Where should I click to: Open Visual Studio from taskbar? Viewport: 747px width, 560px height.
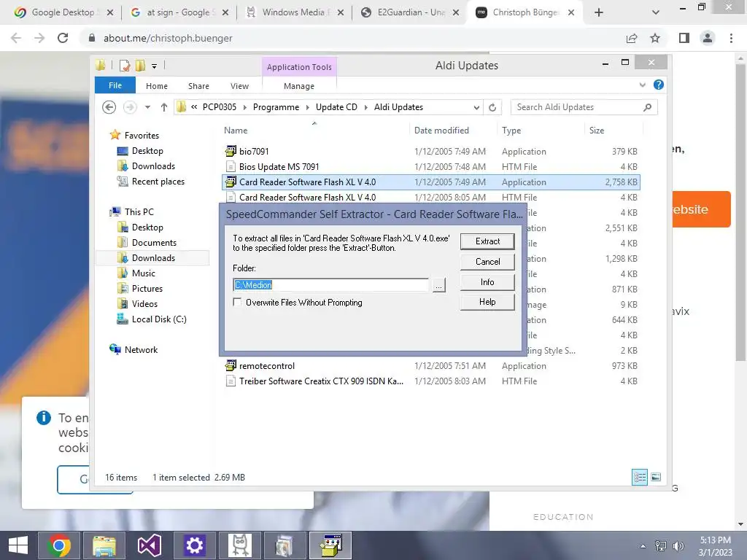click(x=149, y=545)
